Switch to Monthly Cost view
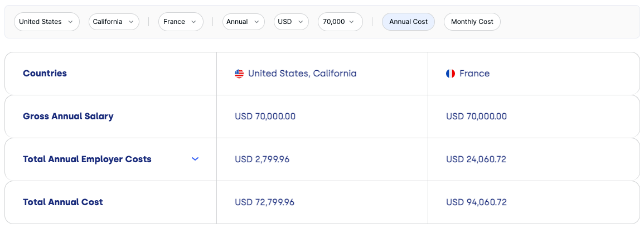The height and width of the screenshot is (228, 644). [x=472, y=22]
